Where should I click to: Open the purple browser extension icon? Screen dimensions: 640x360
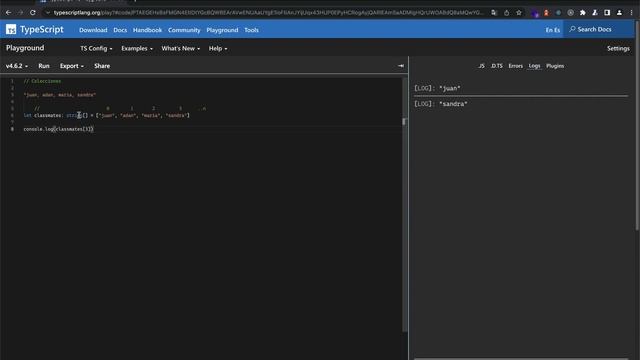[x=535, y=13]
